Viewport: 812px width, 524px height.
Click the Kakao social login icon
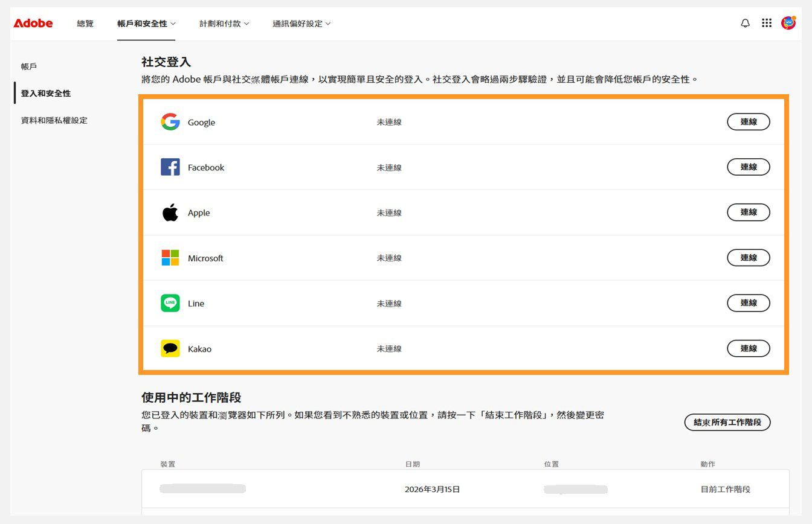[170, 348]
